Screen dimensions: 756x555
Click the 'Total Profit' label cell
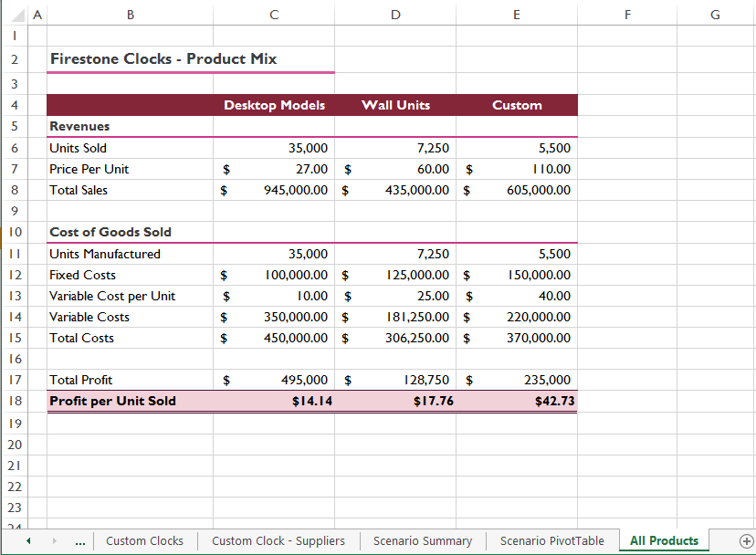pos(131,380)
